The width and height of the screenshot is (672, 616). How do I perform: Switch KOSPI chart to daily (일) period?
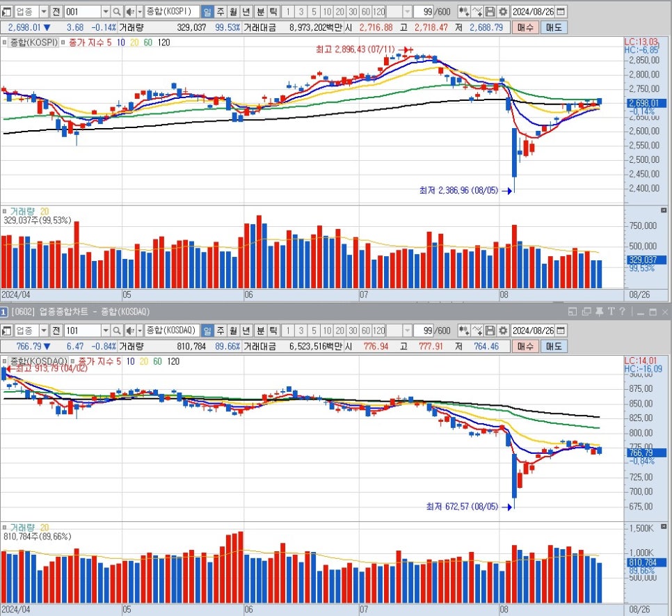coord(207,12)
